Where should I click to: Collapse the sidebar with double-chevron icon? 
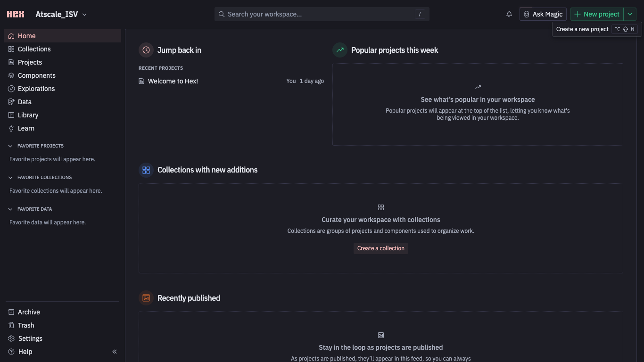115,352
